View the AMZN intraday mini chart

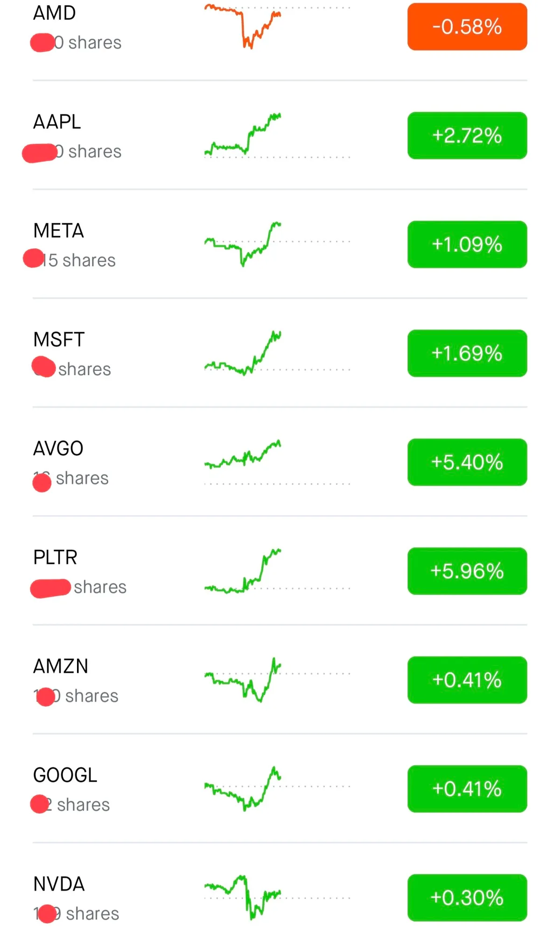pyautogui.click(x=243, y=679)
